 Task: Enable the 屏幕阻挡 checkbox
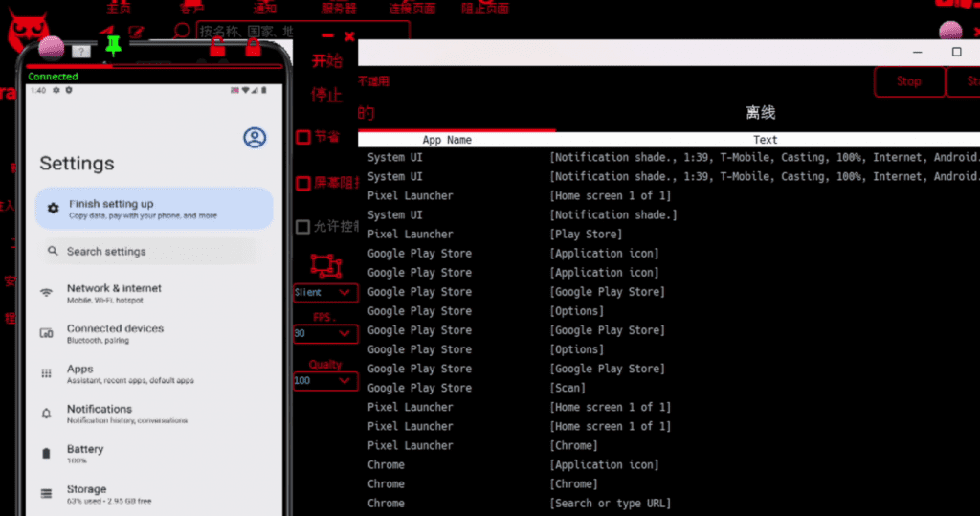coord(302,183)
